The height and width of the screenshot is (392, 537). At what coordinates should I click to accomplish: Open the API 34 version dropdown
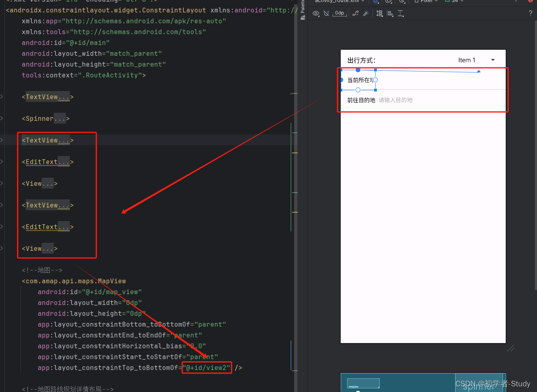tap(454, 1)
